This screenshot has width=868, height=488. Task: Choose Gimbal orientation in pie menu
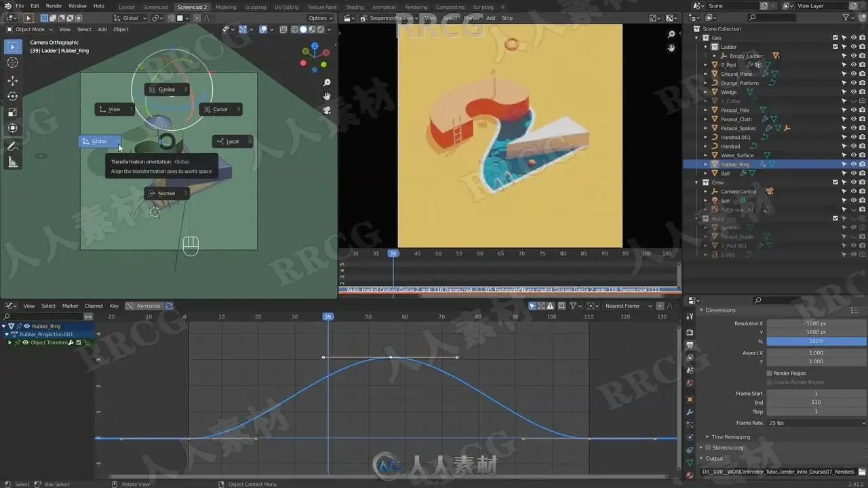166,89
